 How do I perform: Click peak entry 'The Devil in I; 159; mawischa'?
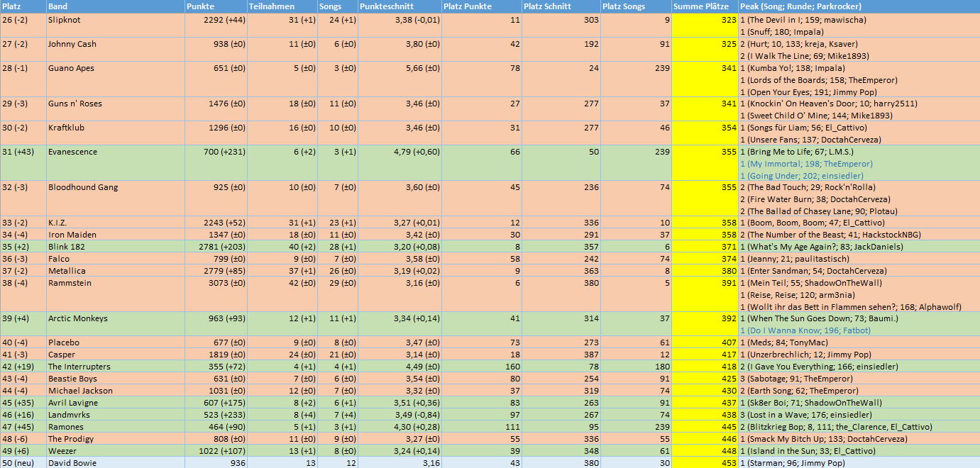coord(803,20)
